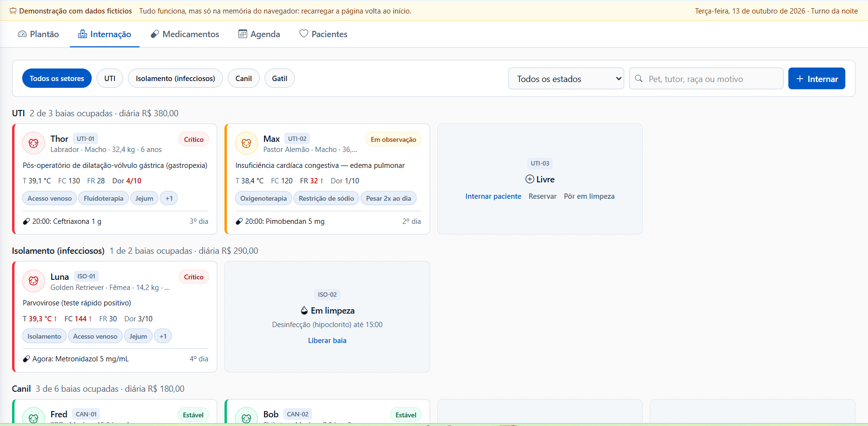Screen dimensions: 868x426
Task: Open the Medicamentos tab
Action: pos(185,34)
